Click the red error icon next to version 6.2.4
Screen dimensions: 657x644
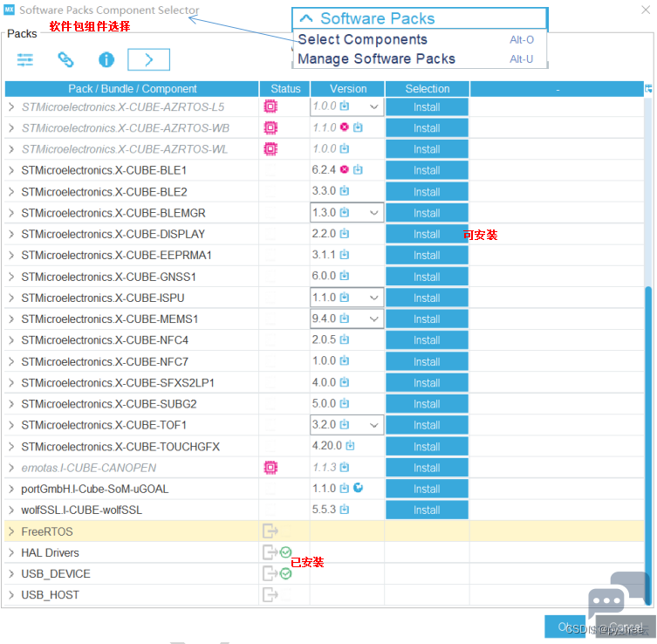[345, 169]
